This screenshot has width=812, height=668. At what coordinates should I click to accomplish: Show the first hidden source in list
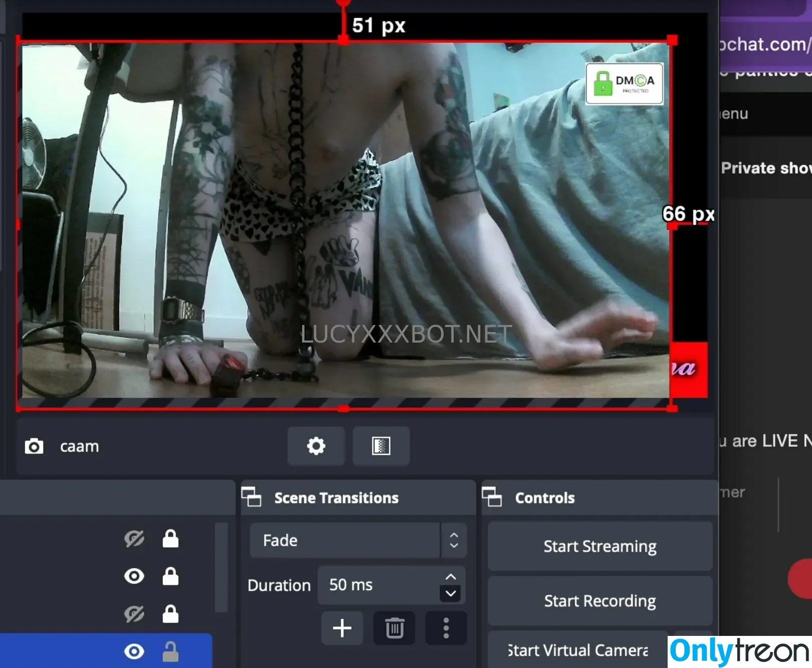click(134, 539)
